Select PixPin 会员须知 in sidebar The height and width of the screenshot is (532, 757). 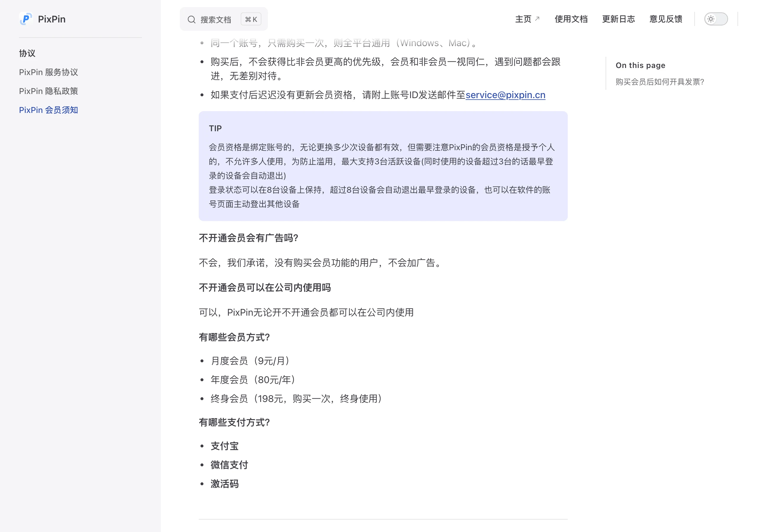click(x=48, y=110)
